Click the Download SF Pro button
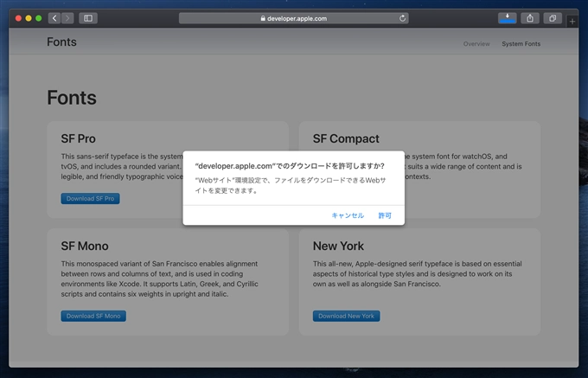The width and height of the screenshot is (588, 378). point(91,198)
